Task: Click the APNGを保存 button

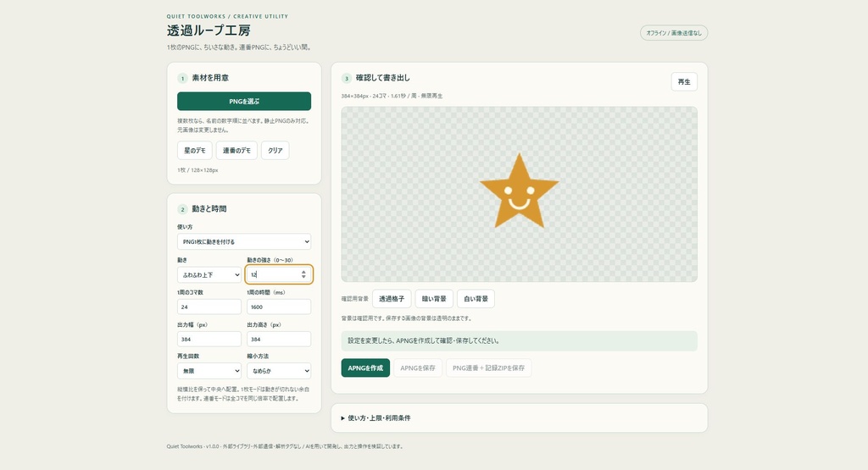Action: (x=417, y=368)
